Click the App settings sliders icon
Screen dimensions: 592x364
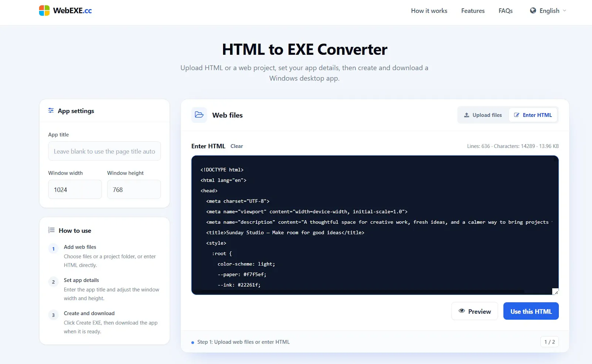coord(51,111)
